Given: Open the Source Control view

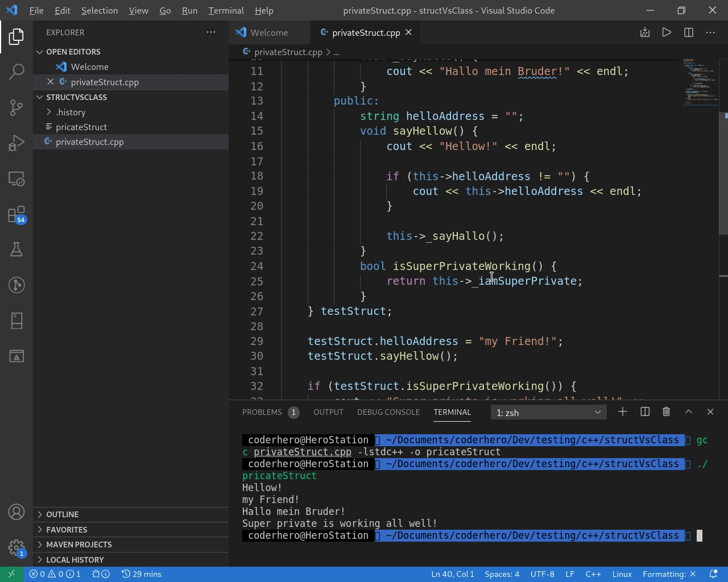Looking at the screenshot, I should click(16, 107).
